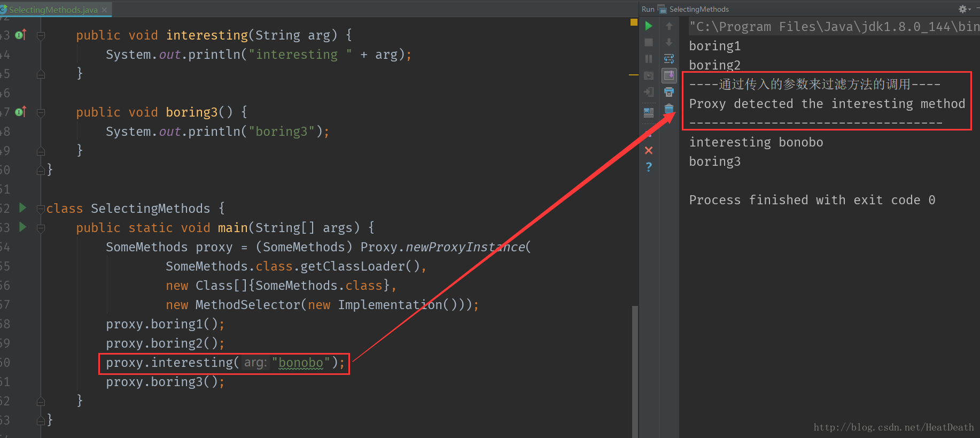
Task: Run the main method from the gutter arrow
Action: [x=22, y=227]
